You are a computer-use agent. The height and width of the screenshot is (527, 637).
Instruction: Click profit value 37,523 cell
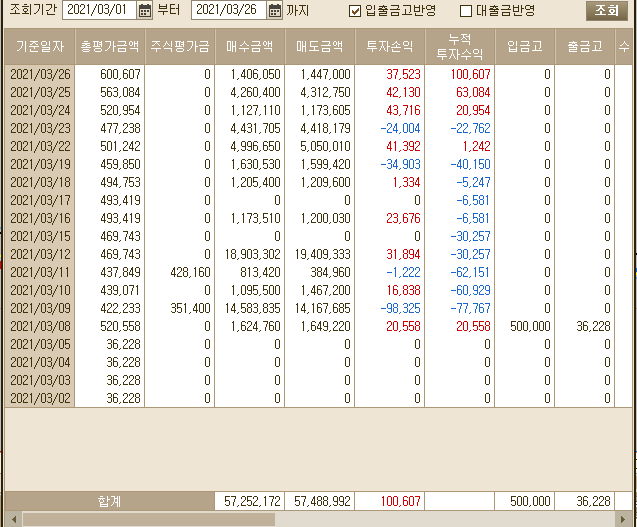[x=390, y=74]
